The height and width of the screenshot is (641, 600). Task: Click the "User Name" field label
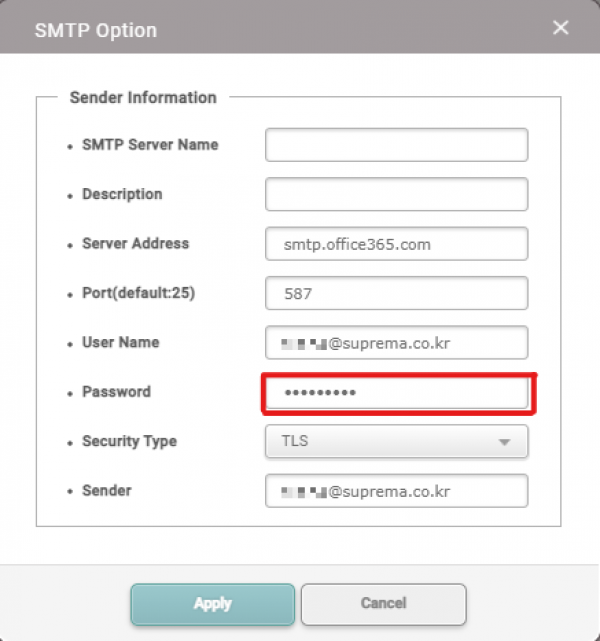pos(120,342)
